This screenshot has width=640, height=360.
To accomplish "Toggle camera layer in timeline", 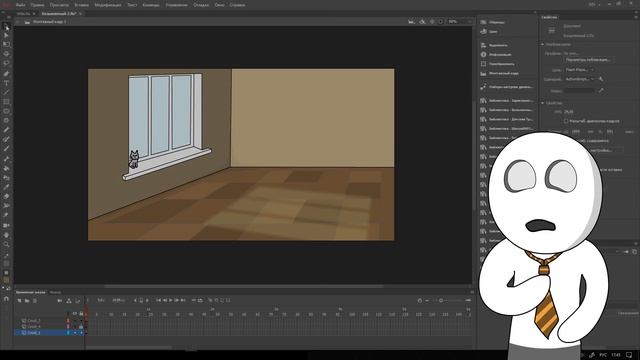I will coord(60,301).
